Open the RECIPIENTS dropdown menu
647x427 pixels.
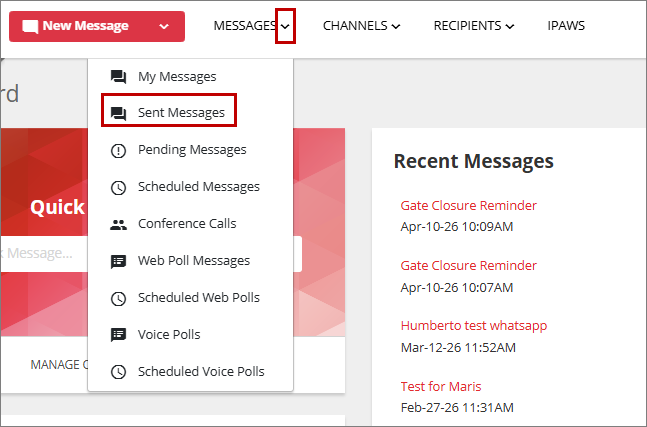[x=474, y=26]
